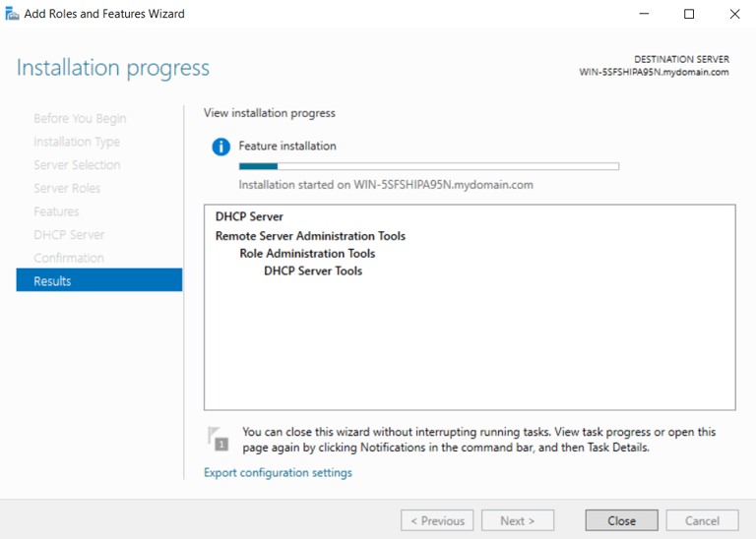Viewport: 756px width, 539px height.
Task: Select the Server Selection step
Action: point(77,165)
